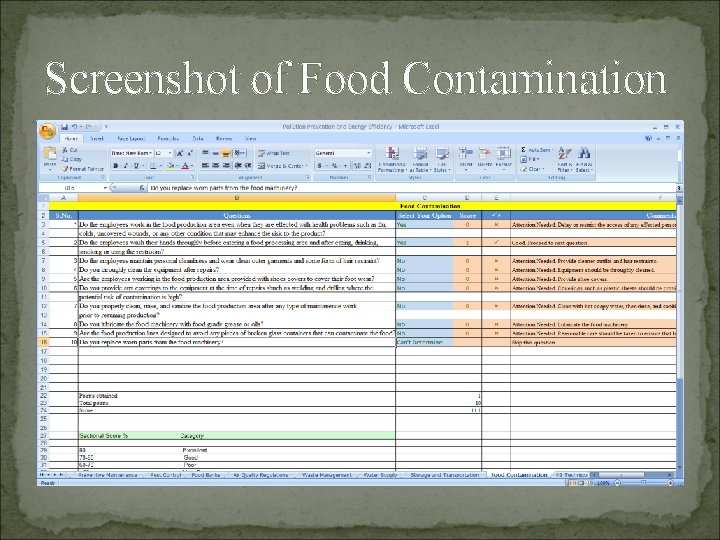Image resolution: width=720 pixels, height=540 pixels.
Task: Toggle Top Align vertical alignment
Action: (205, 153)
